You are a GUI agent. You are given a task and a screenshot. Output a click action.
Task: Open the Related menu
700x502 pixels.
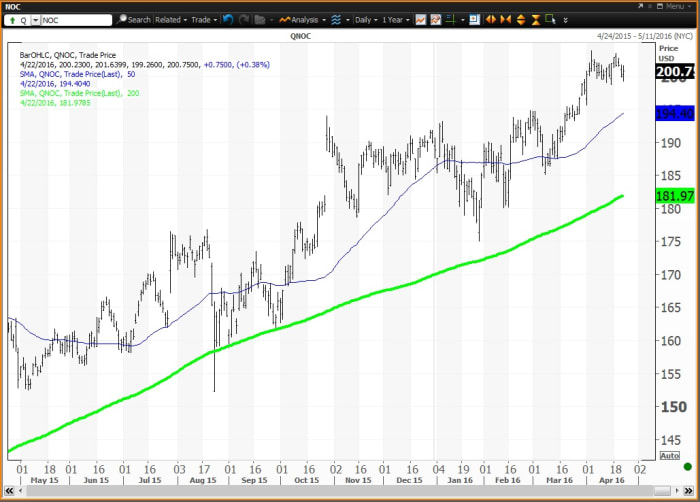coord(171,19)
